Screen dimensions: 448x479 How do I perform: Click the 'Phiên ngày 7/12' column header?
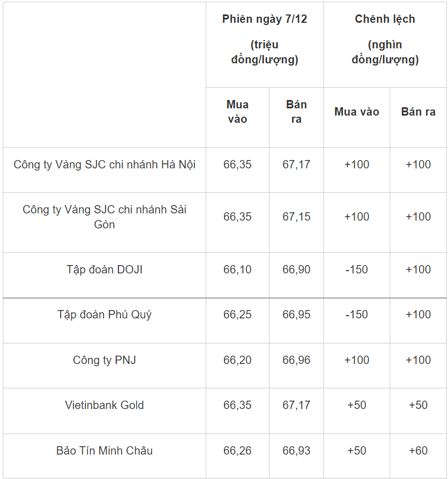pos(265,19)
